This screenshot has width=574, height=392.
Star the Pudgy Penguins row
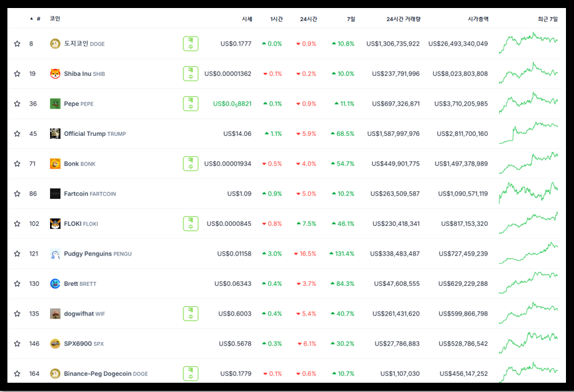pos(17,254)
